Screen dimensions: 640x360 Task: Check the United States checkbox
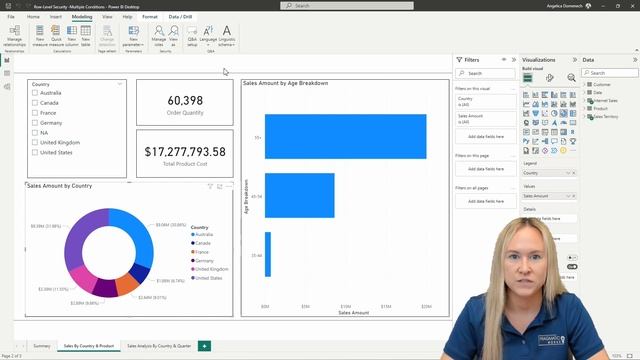(x=35, y=152)
